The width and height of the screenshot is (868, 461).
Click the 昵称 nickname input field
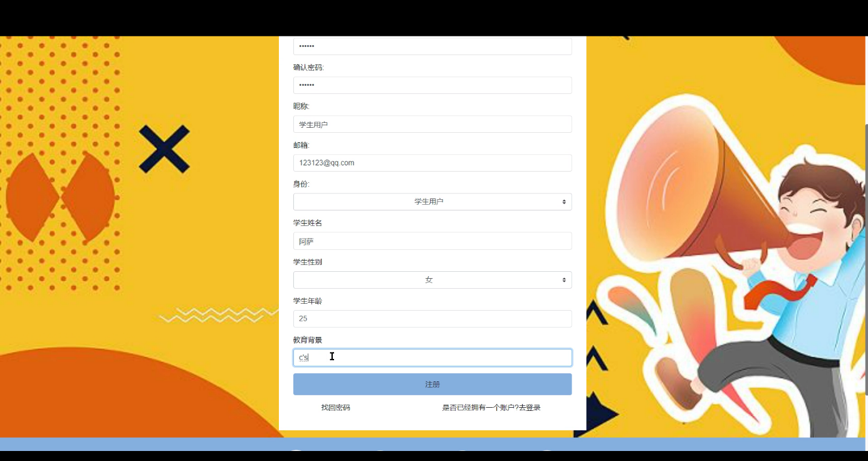click(432, 124)
